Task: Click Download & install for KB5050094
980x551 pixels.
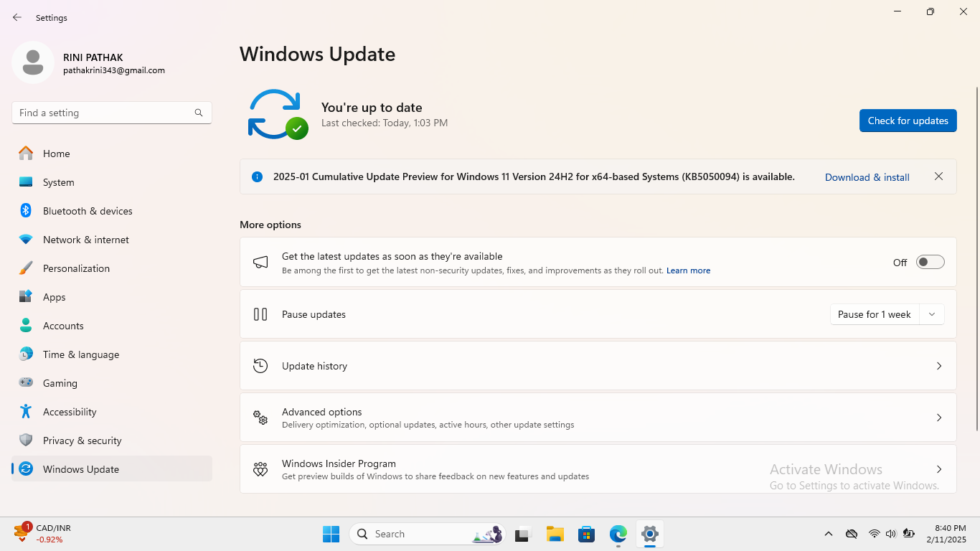Action: [867, 177]
